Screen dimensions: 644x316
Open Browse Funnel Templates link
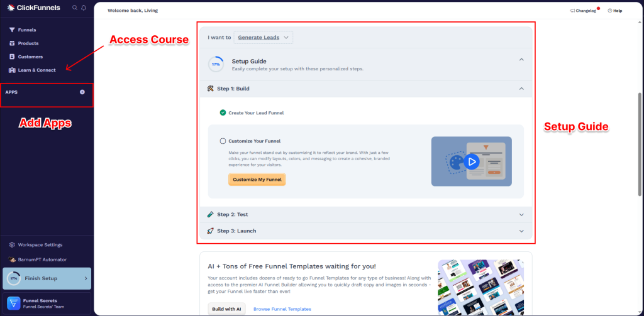click(x=282, y=309)
